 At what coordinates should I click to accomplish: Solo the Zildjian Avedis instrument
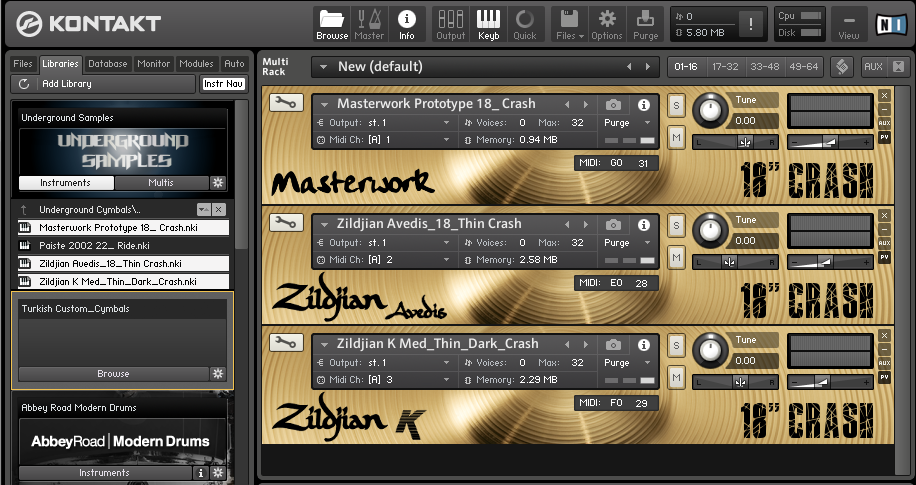click(x=676, y=225)
